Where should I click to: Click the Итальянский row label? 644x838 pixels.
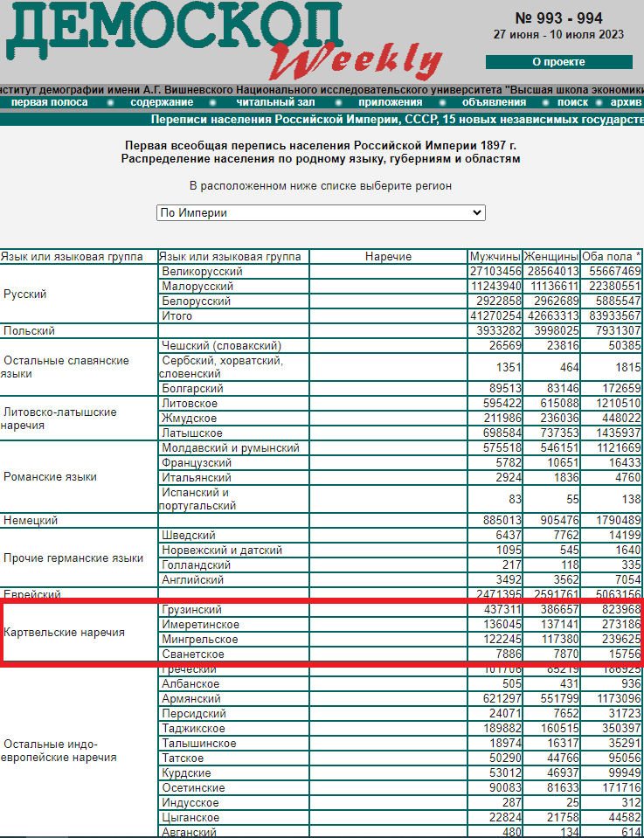(196, 478)
